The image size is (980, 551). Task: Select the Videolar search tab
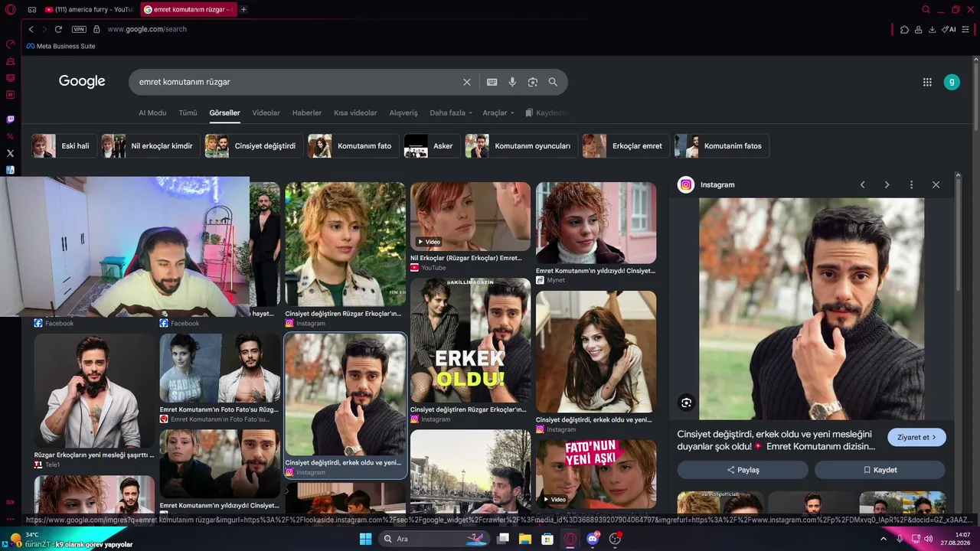266,112
